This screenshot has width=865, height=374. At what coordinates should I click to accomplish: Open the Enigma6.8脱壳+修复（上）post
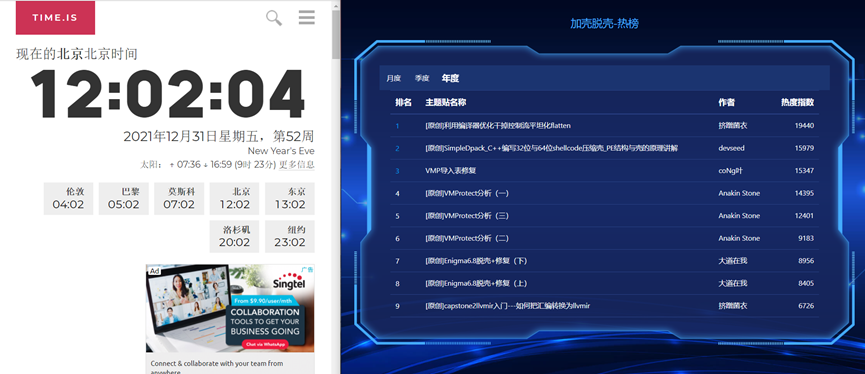(476, 284)
